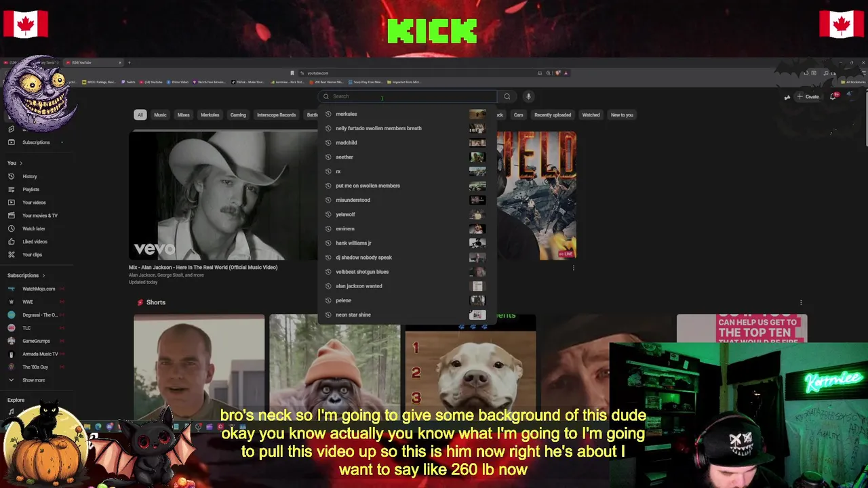Image resolution: width=868 pixels, height=488 pixels.
Task: Choose 'alan jackson wanted' suggestion
Action: 407,286
